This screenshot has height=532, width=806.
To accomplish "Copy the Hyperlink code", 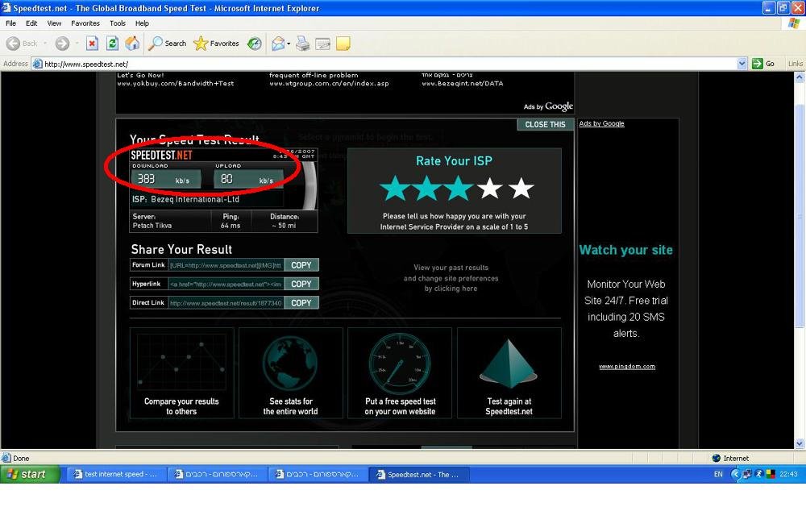I will pos(301,285).
